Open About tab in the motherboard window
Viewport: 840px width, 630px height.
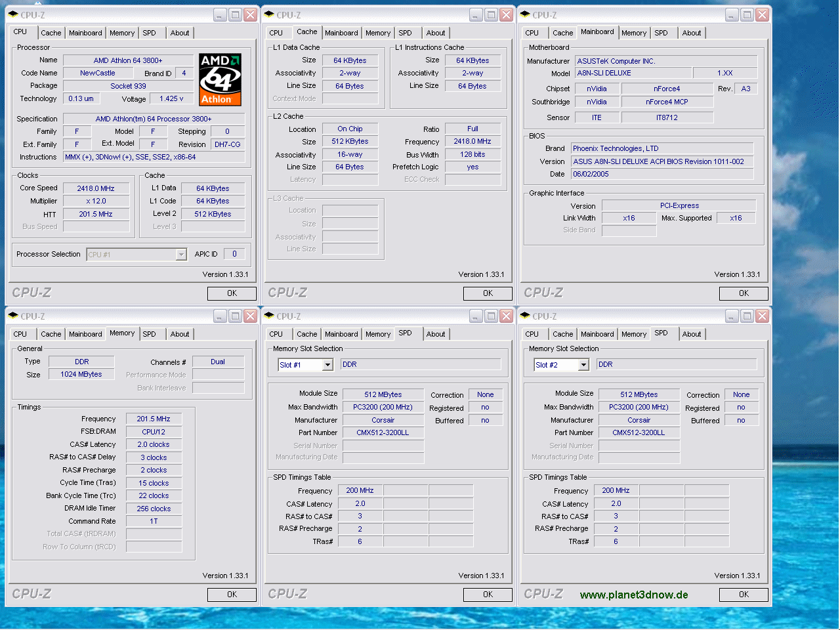pyautogui.click(x=692, y=33)
